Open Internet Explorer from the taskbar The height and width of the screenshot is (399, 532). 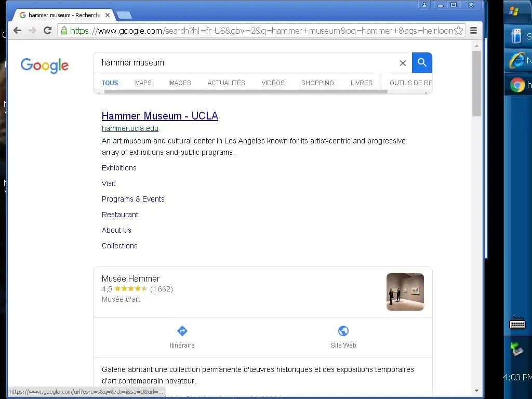(x=517, y=60)
